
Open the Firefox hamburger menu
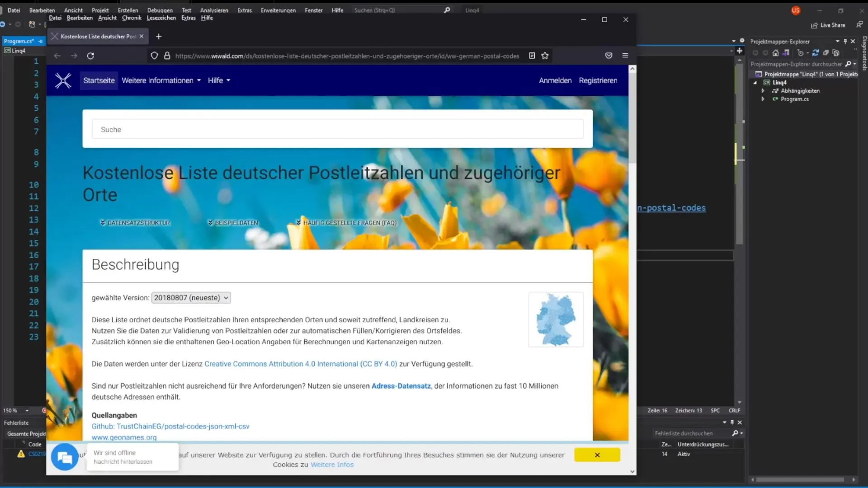pyautogui.click(x=625, y=56)
